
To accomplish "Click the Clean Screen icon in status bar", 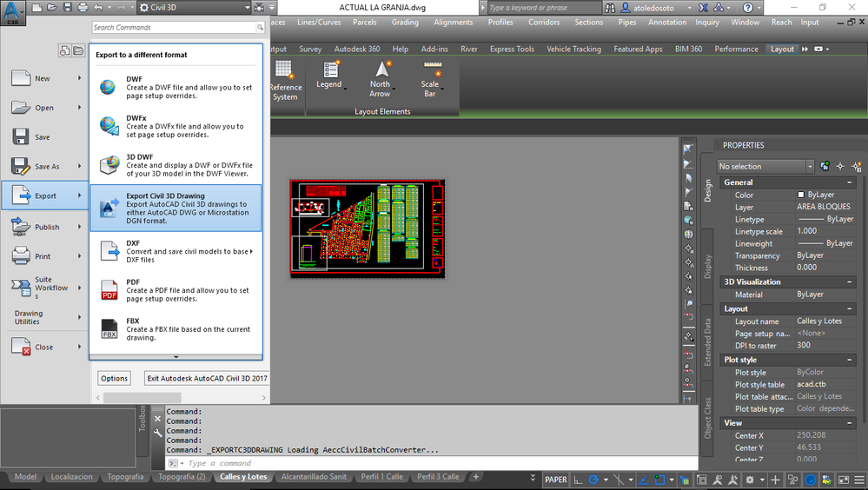I will 843,480.
